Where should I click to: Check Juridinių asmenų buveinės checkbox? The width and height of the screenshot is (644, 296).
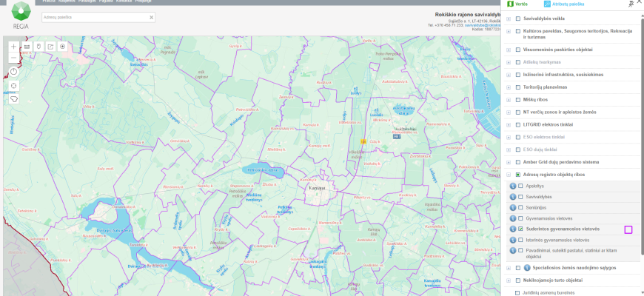point(518,293)
